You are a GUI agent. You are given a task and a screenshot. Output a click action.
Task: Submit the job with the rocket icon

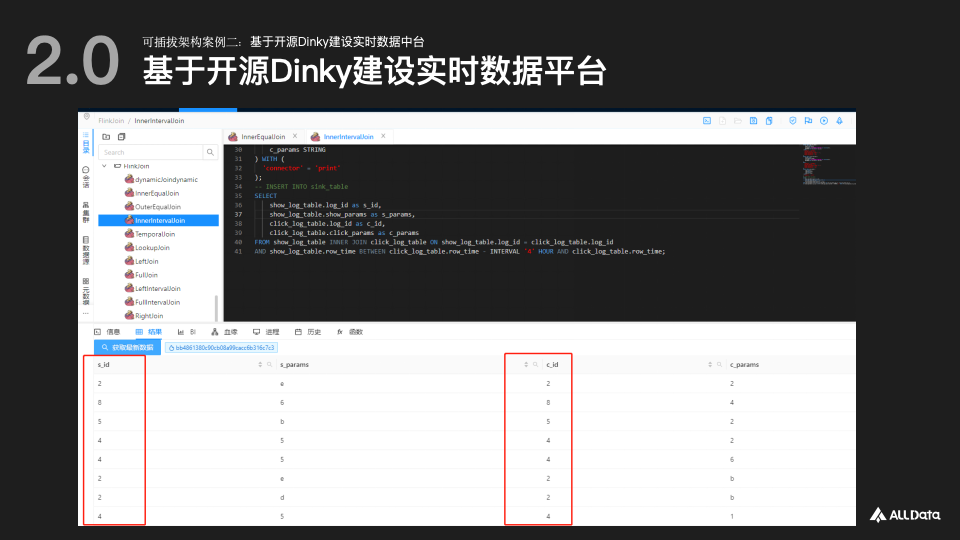click(839, 121)
